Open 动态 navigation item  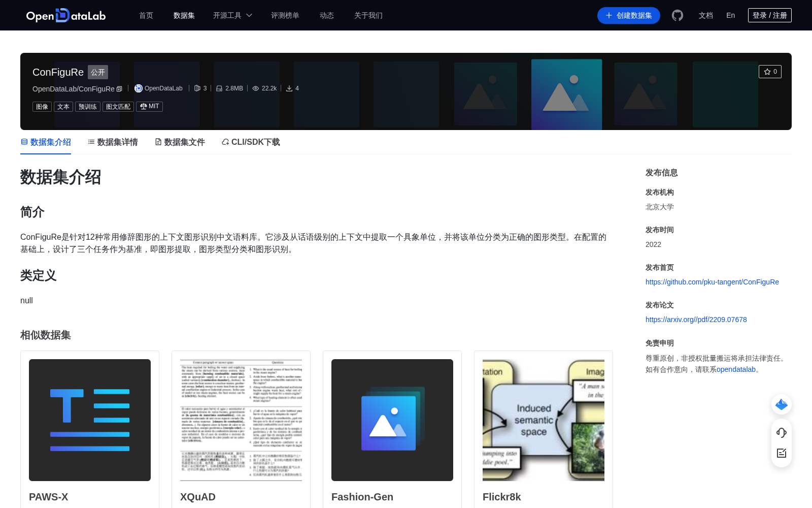327,15
